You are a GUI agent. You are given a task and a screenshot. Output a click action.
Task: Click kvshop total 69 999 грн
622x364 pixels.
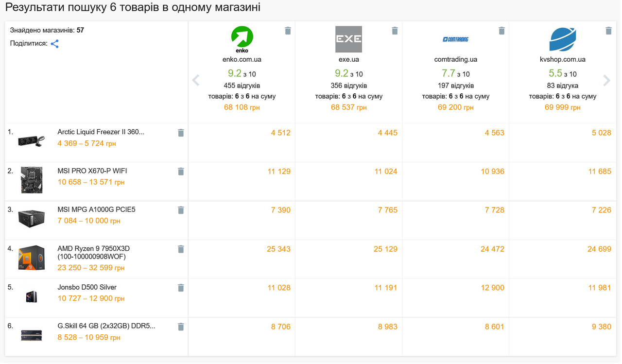click(x=563, y=107)
